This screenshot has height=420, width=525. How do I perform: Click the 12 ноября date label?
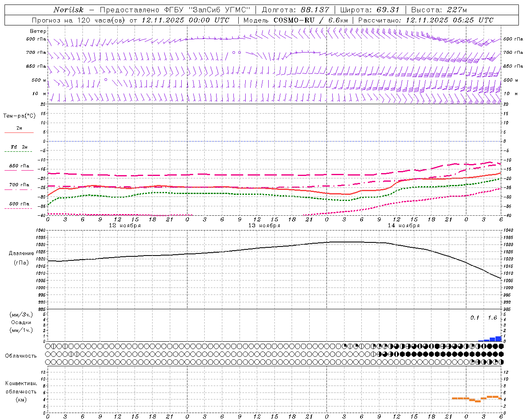tap(125, 226)
